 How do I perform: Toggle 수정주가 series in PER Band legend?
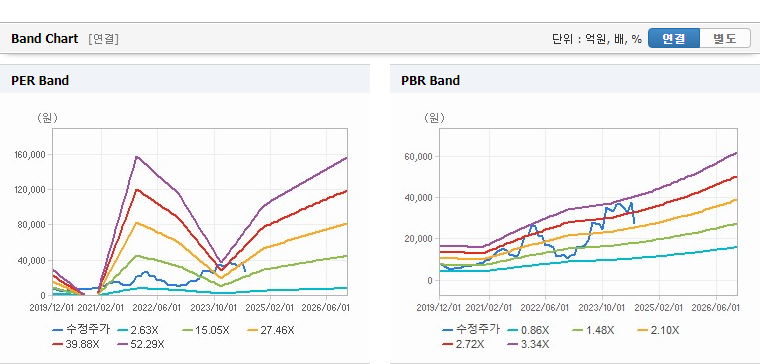[81, 330]
